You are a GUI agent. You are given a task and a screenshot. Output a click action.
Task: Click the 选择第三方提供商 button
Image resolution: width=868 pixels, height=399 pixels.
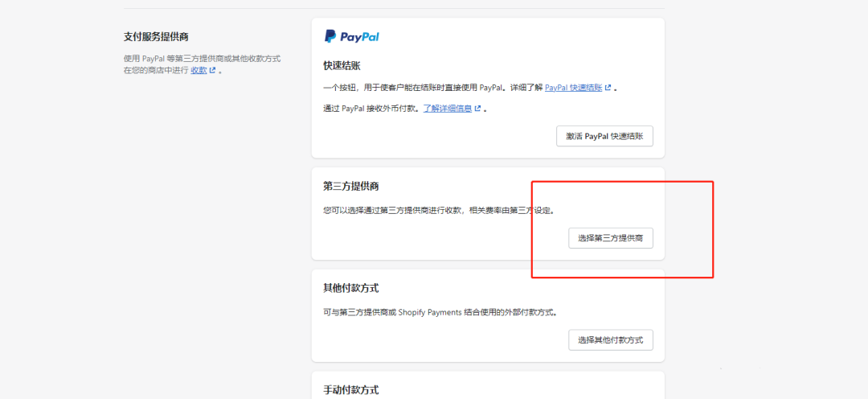point(611,238)
